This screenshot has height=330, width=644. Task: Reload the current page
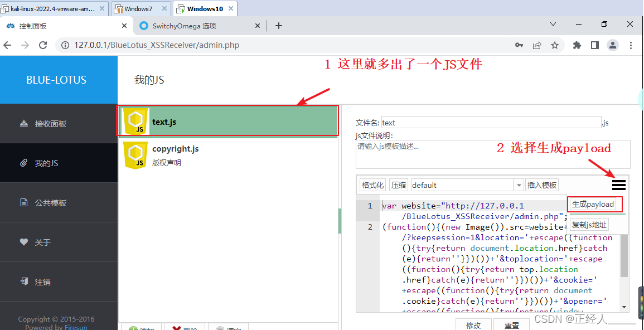(43, 45)
